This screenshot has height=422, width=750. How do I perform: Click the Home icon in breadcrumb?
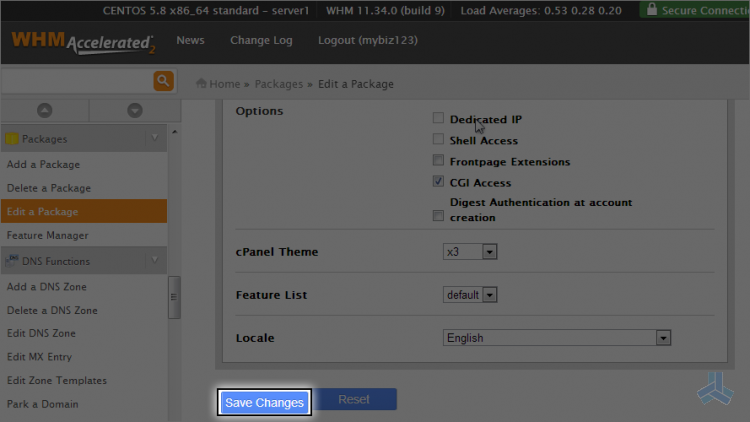click(x=201, y=83)
